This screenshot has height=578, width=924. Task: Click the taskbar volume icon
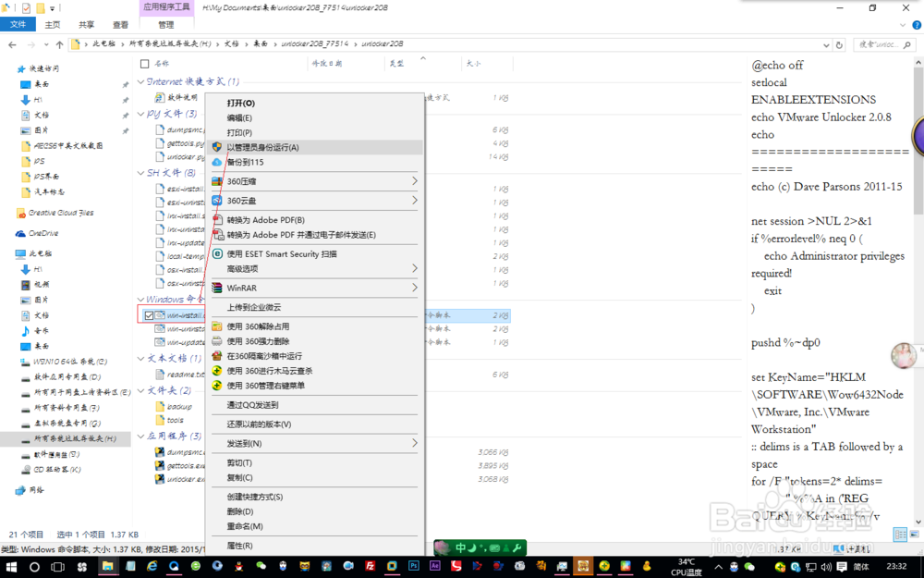coord(826,568)
